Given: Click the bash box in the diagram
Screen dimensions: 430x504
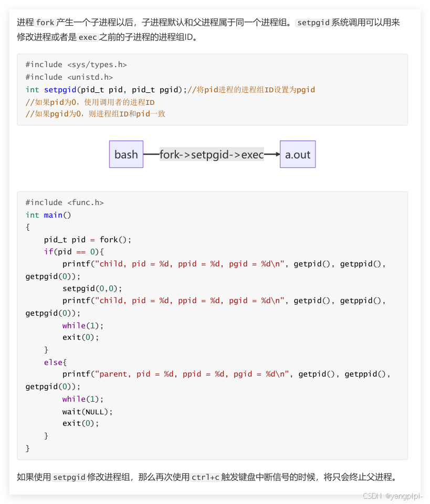Looking at the screenshot, I should click(x=126, y=154).
